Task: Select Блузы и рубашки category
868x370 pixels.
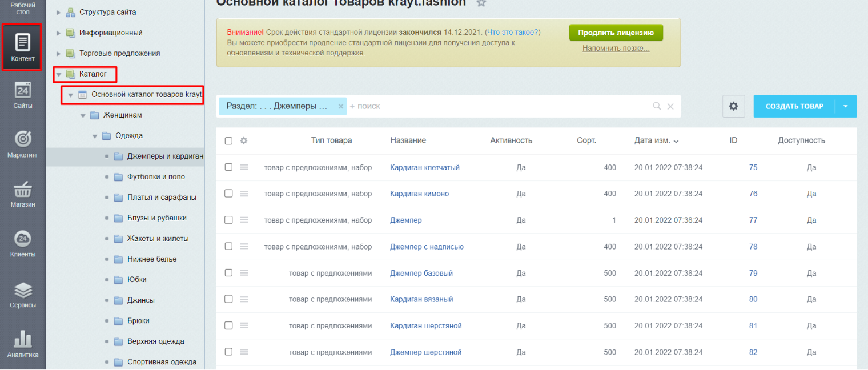Action: tap(156, 218)
